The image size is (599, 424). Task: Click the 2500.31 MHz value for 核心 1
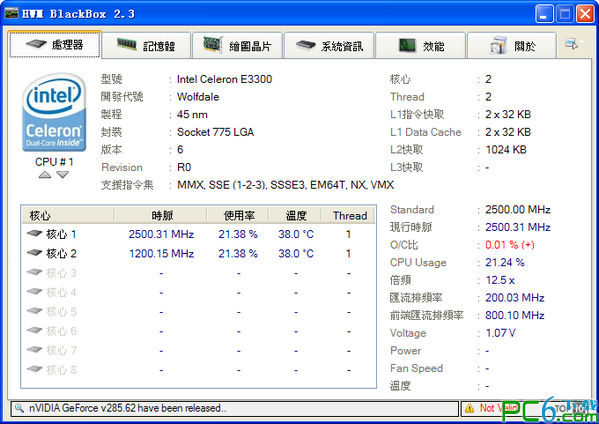[161, 234]
